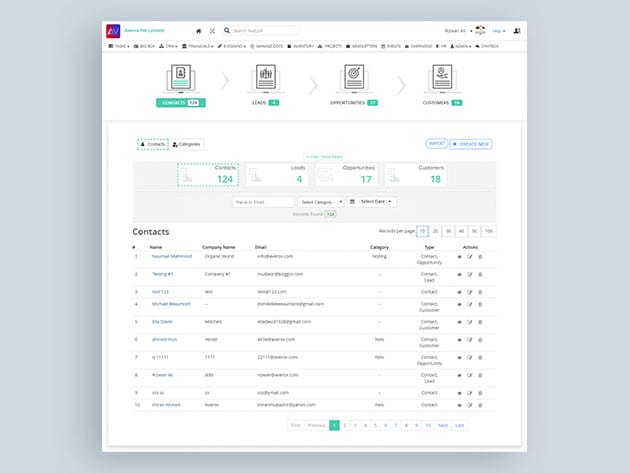Viewport: 630px width, 473px height.
Task: Toggle the hide/show filters link
Action: pyautogui.click(x=323, y=158)
